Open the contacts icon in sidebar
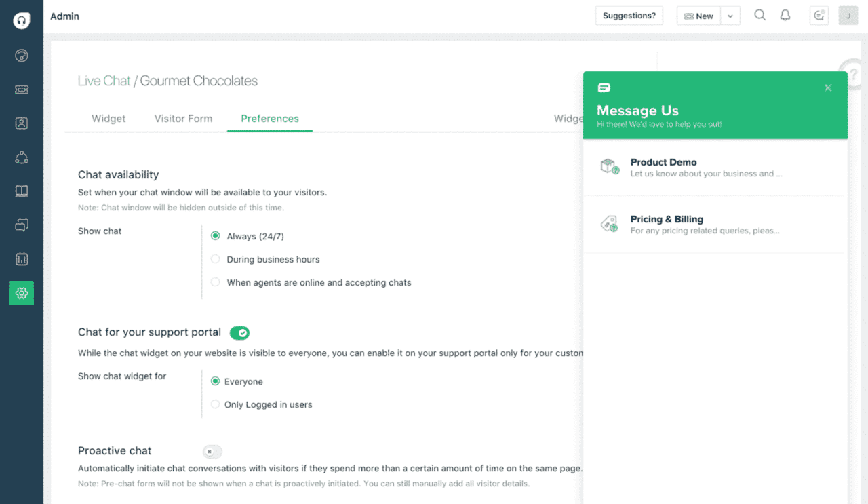The width and height of the screenshot is (868, 504). coord(22,123)
